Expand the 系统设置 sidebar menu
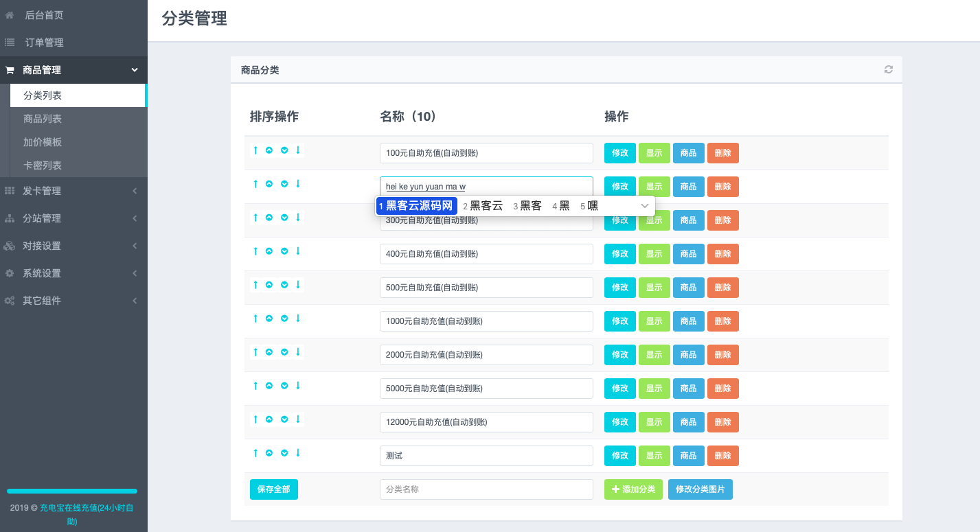Viewport: 980px width, 532px height. point(73,273)
